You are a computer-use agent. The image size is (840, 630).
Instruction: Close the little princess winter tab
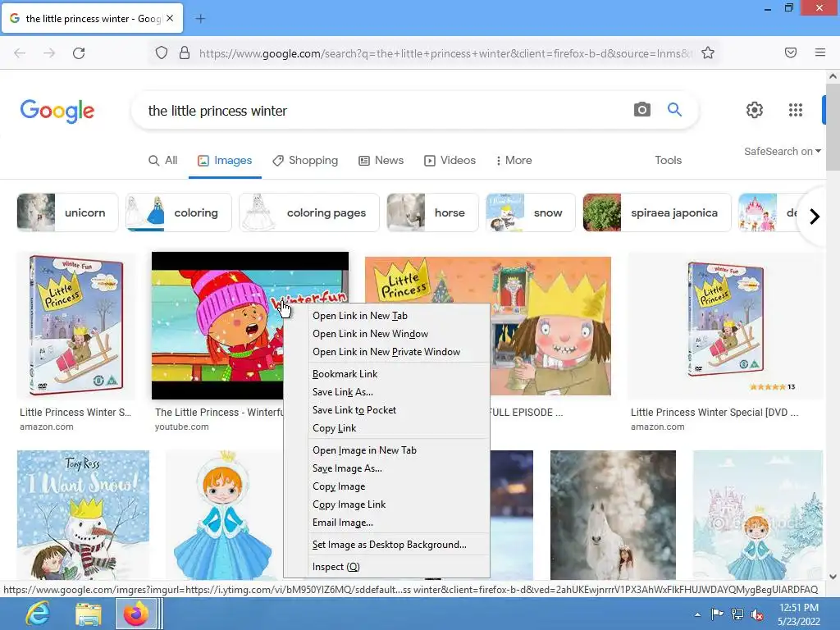[x=170, y=18]
